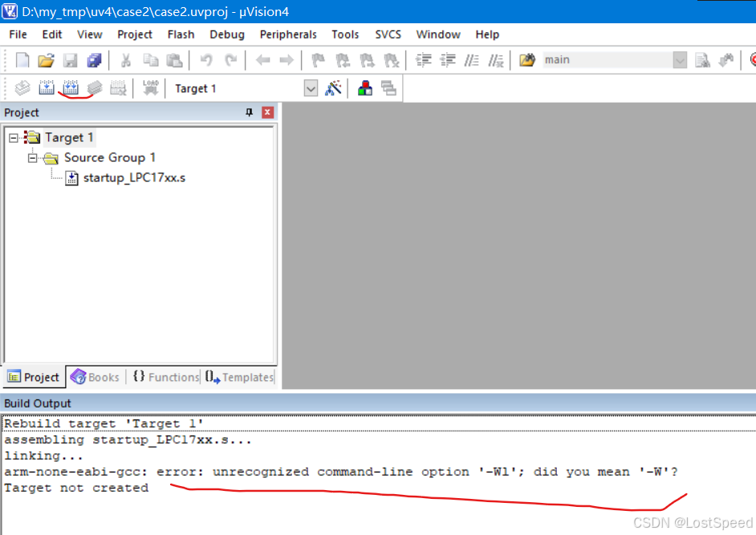Select startup_LPC17xx.s file
Image resolution: width=756 pixels, height=535 pixels.
click(134, 178)
